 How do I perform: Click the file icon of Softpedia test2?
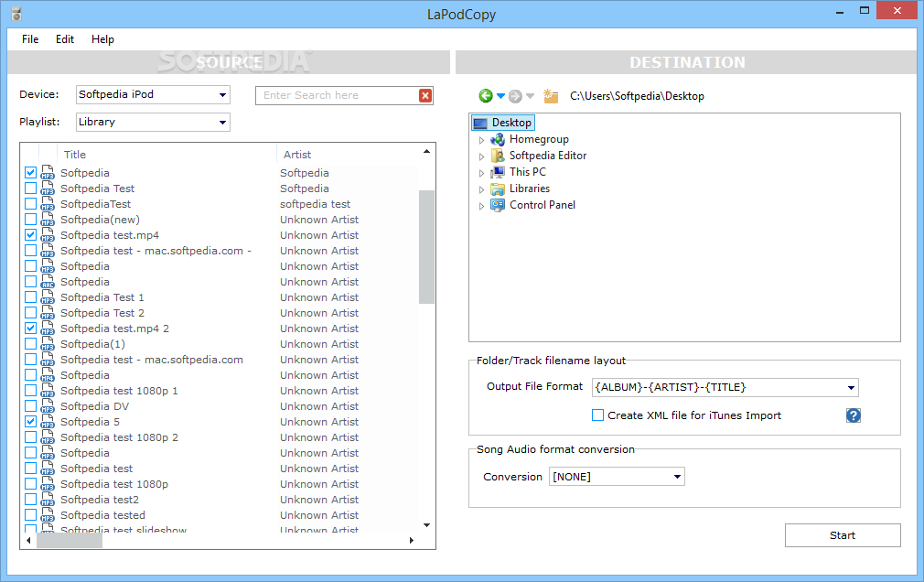[48, 500]
